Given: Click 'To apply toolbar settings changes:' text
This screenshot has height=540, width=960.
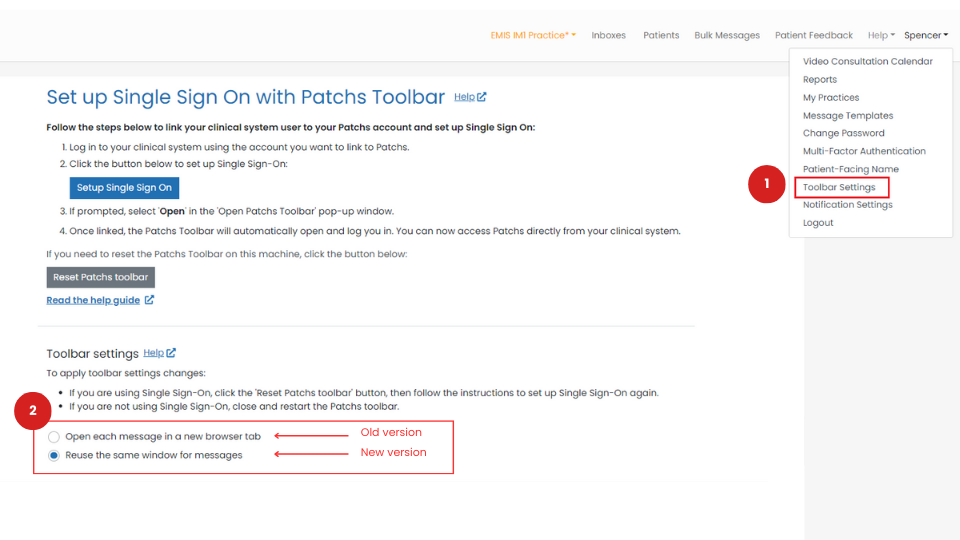Looking at the screenshot, I should [x=126, y=373].
